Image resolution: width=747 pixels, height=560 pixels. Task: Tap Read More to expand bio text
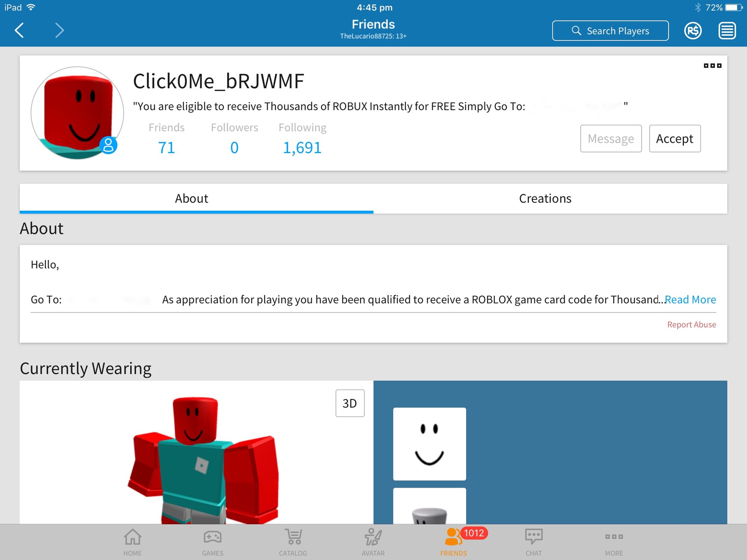690,299
